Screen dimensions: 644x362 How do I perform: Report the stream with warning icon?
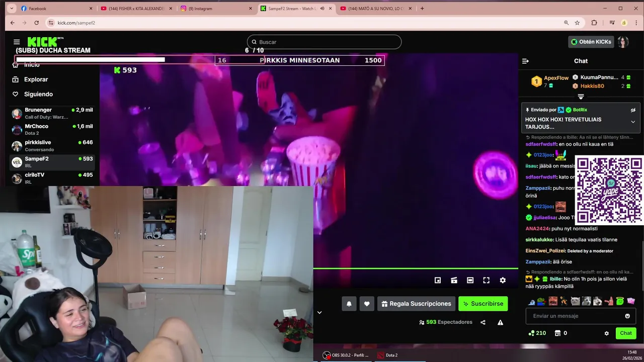(500, 322)
